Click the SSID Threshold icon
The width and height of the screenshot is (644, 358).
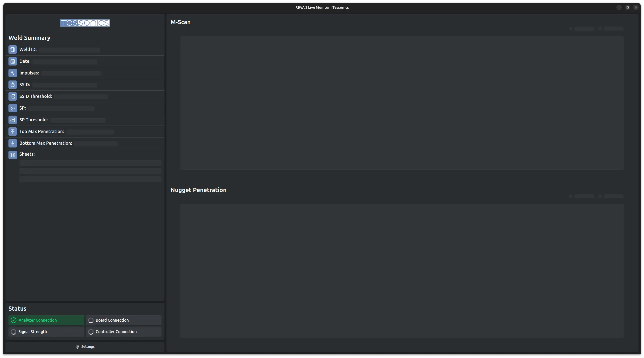click(12, 96)
